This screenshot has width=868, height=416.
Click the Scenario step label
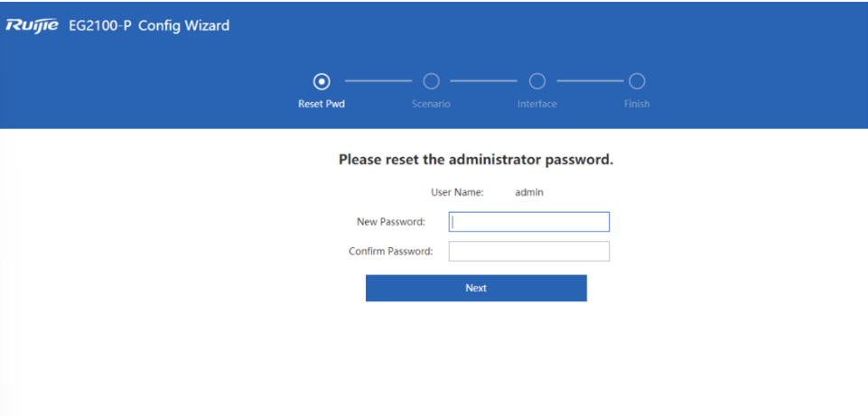(x=431, y=104)
